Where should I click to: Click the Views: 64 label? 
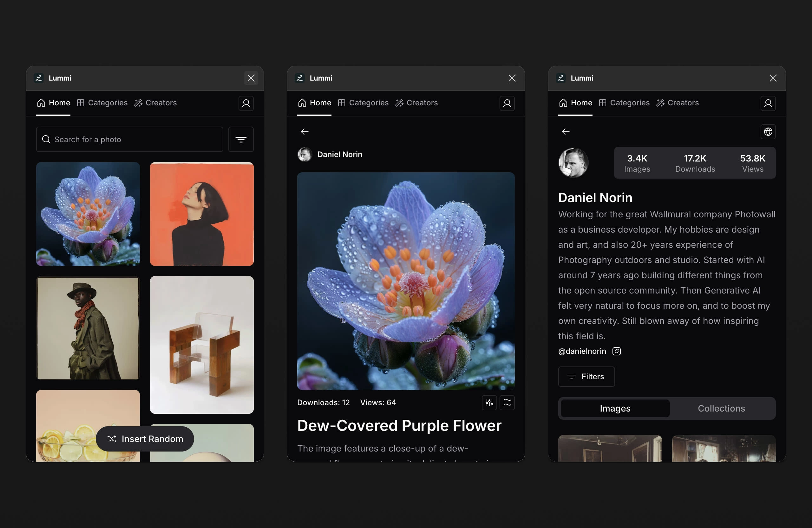coord(378,403)
